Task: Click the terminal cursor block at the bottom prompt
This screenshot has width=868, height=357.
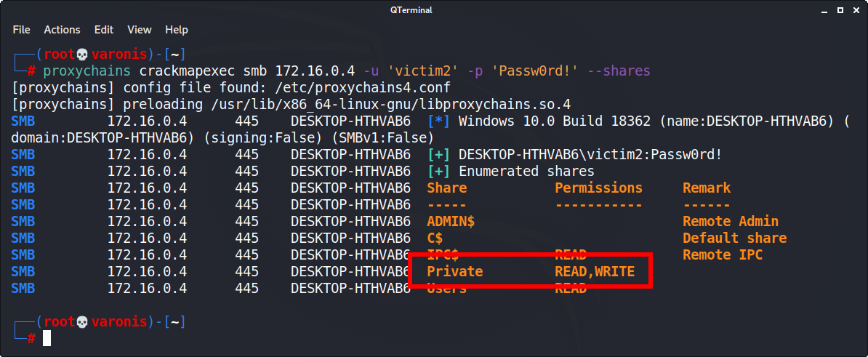Action: click(x=47, y=338)
